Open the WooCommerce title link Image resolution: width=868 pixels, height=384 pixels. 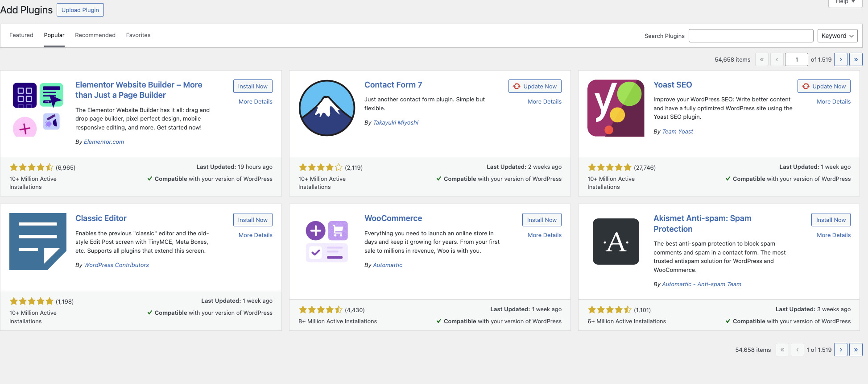point(393,218)
